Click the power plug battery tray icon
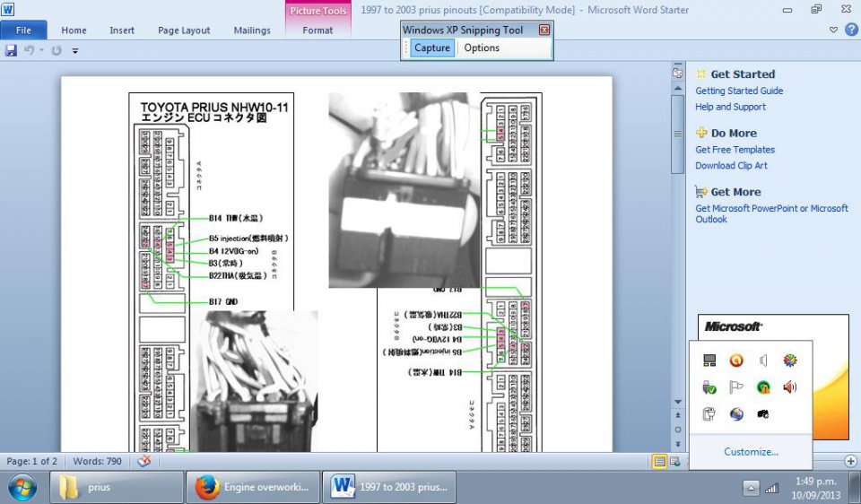Screen dimensions: 861x504 (x=709, y=414)
